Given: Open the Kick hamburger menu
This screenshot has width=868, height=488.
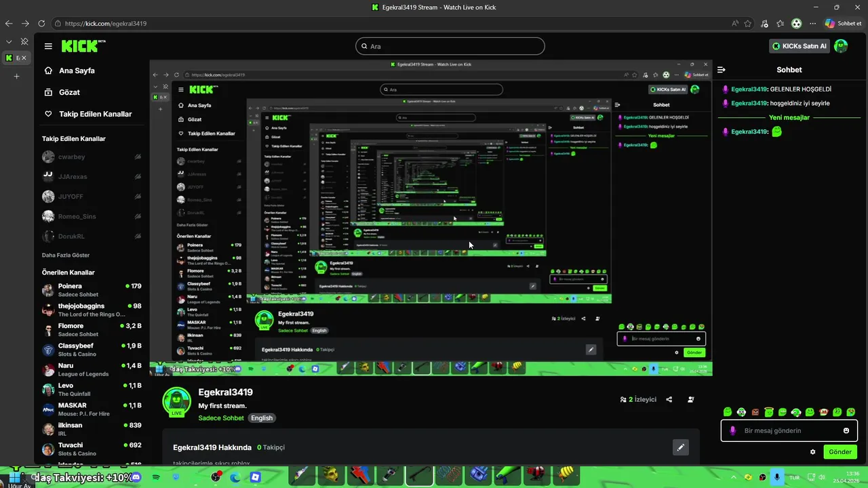Looking at the screenshot, I should (x=48, y=46).
